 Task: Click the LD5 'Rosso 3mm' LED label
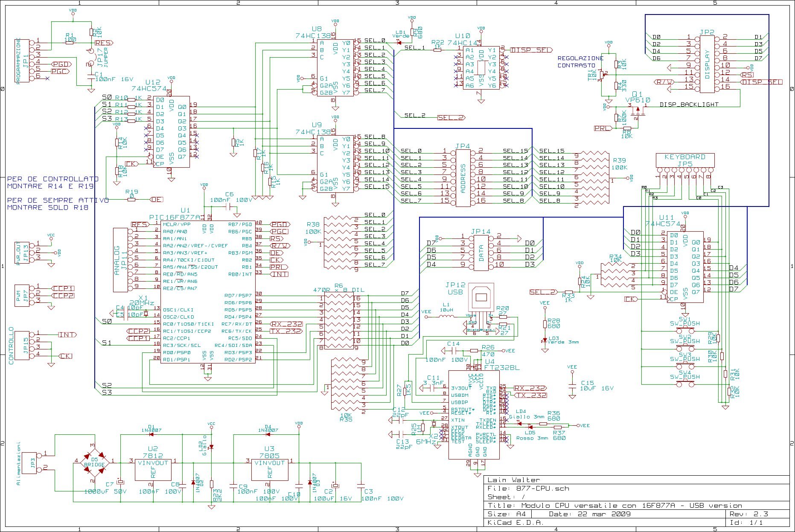(532, 436)
